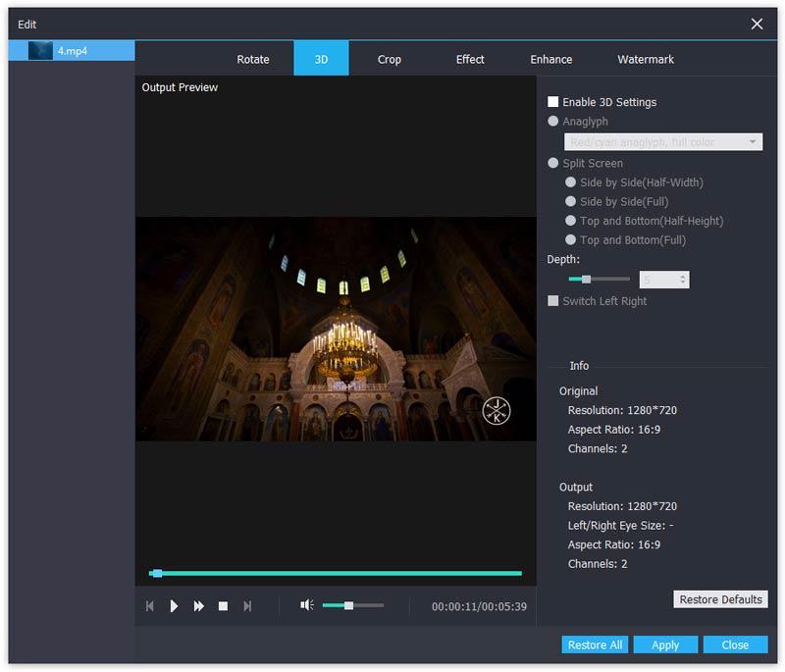This screenshot has height=672, width=785.
Task: Select the Anaglyph radio option
Action: tap(553, 122)
